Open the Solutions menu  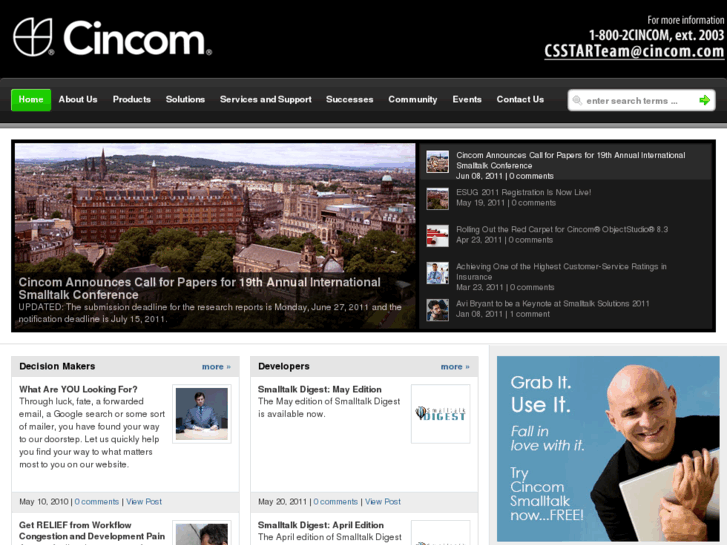pos(185,99)
